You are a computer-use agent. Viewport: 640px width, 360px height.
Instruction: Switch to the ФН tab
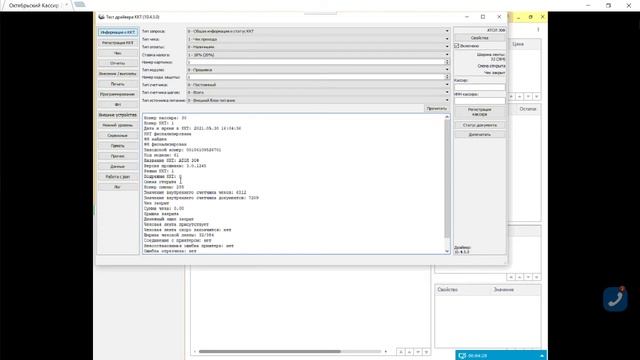click(x=118, y=104)
